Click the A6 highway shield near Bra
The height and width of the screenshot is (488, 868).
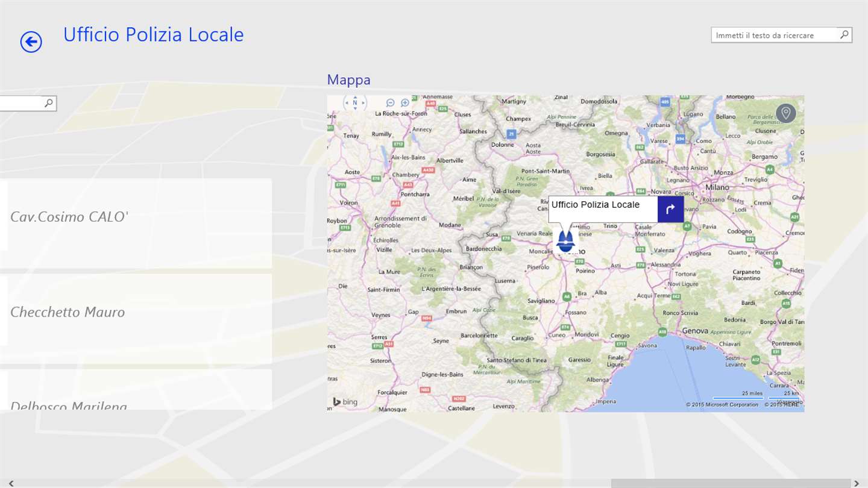tap(567, 296)
